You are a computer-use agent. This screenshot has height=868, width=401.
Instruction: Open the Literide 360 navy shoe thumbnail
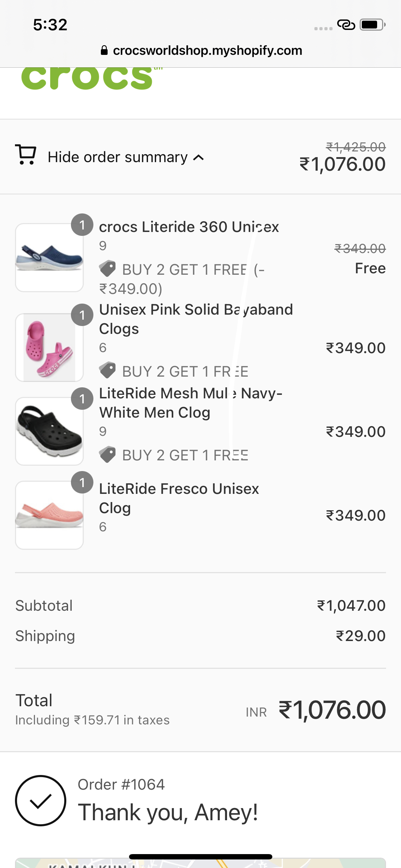pos(49,257)
